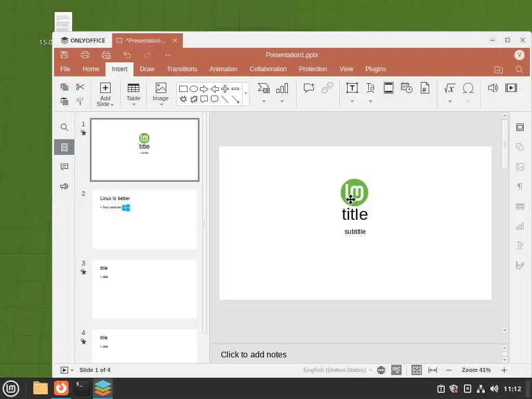The width and height of the screenshot is (532, 399).
Task: Open the terminal from the taskbar
Action: 82,388
